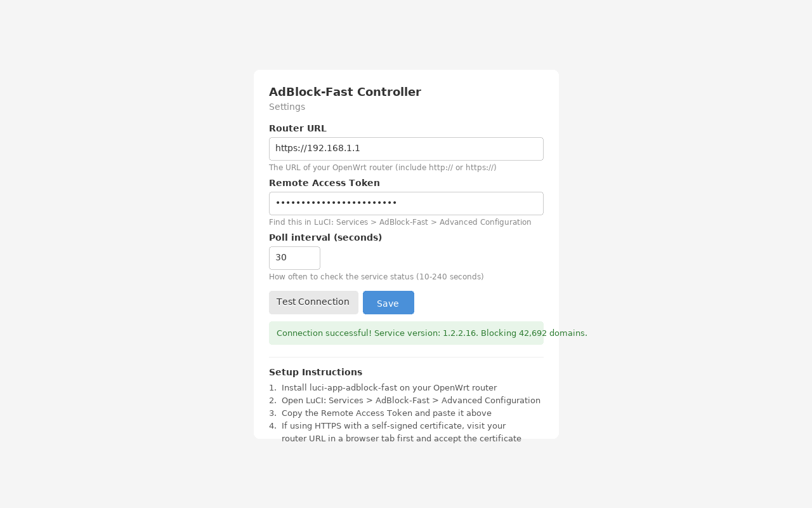Click the divider line above Setup Instructions
Screen dimensions: 812x508
coord(406,358)
